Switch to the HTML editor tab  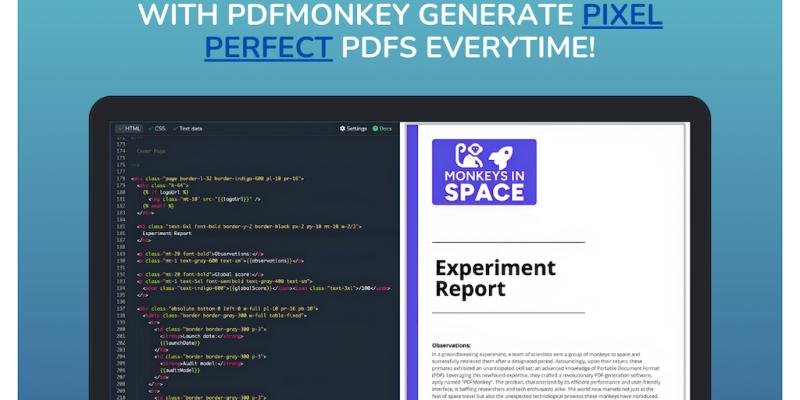click(130, 129)
